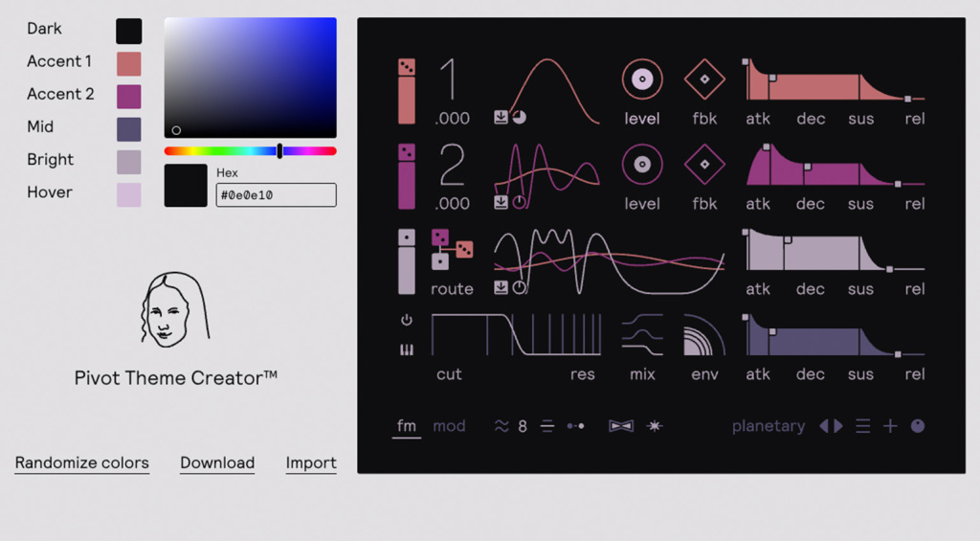Viewport: 980px width, 541px height.
Task: Click the operator 1 waveform download icon
Action: 501,118
